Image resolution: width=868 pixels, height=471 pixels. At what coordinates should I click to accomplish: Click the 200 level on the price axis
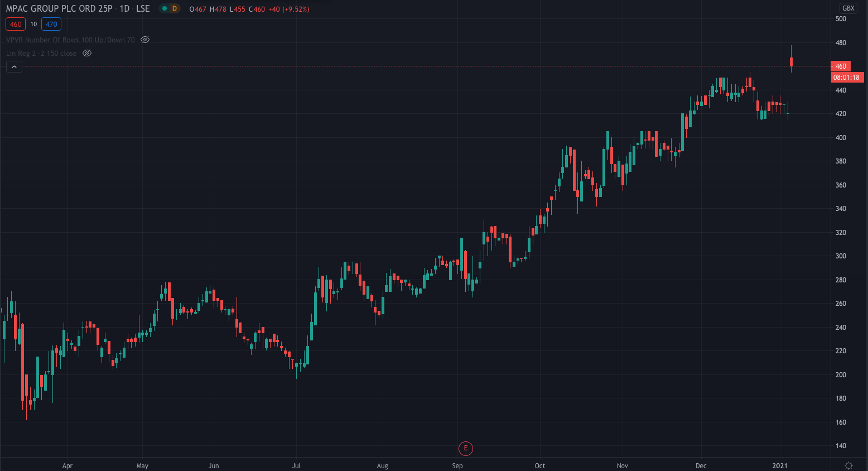pyautogui.click(x=841, y=374)
